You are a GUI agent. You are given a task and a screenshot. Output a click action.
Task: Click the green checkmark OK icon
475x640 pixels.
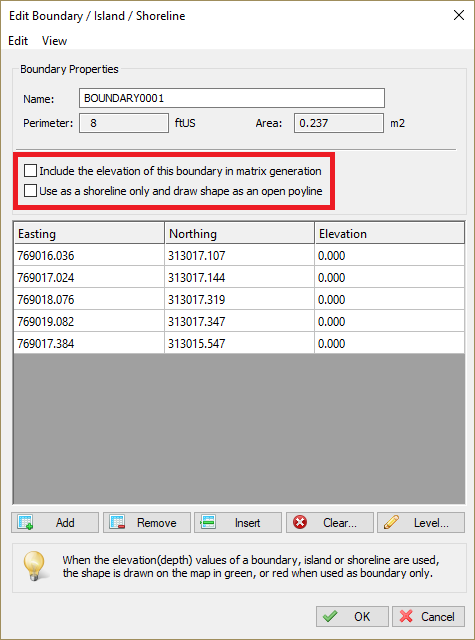(330, 616)
